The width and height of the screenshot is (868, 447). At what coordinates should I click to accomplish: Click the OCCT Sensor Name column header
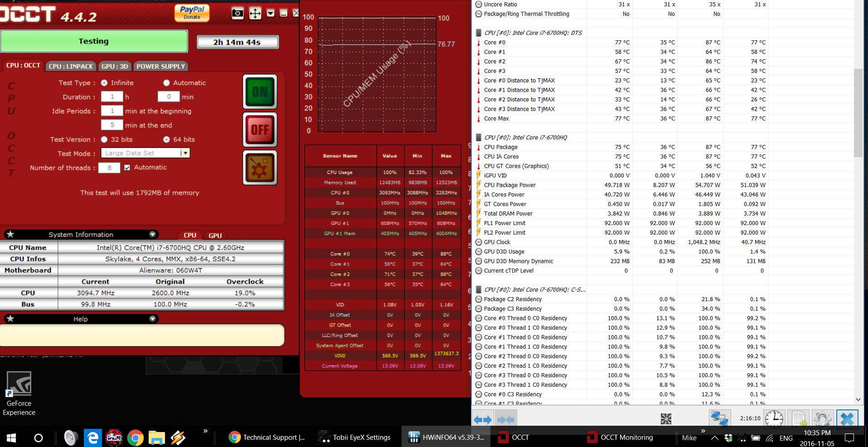[x=340, y=156]
